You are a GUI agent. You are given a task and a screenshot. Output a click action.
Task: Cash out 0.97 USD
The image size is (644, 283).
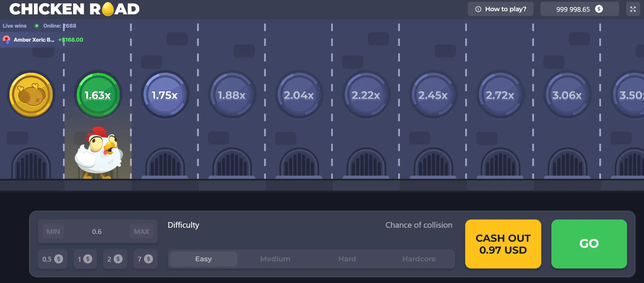[503, 244]
